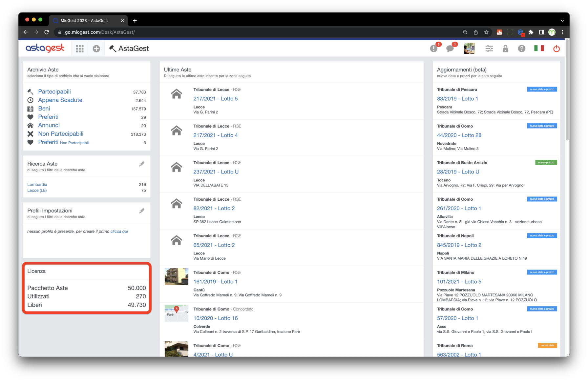Open Preferiti archive with count 29
The width and height of the screenshot is (588, 381).
click(x=48, y=117)
